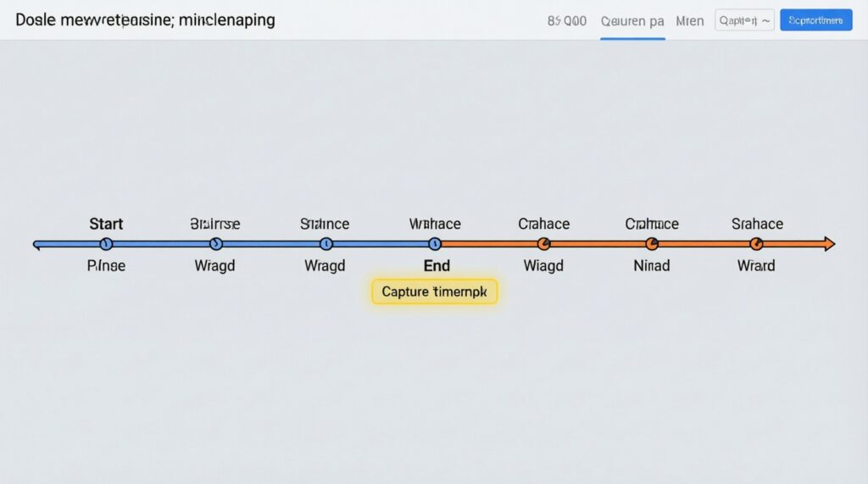Image resolution: width=868 pixels, height=484 pixels.
Task: Click the page title in the top-left header
Action: [x=145, y=19]
